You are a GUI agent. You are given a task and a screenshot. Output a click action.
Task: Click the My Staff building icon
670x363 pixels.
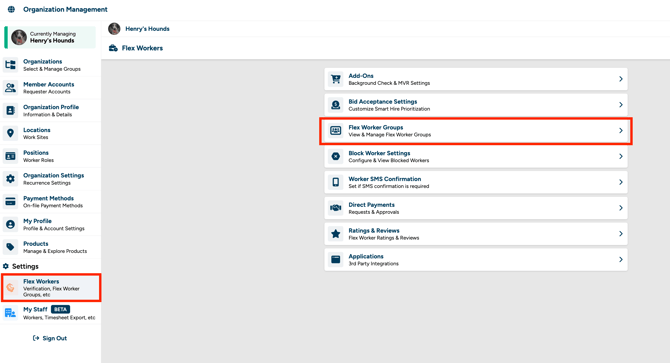click(x=10, y=313)
